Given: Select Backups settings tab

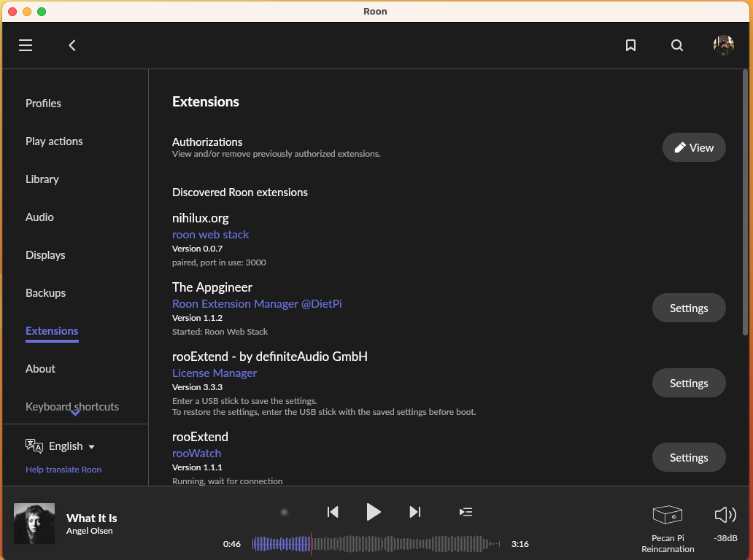Looking at the screenshot, I should click(x=46, y=292).
